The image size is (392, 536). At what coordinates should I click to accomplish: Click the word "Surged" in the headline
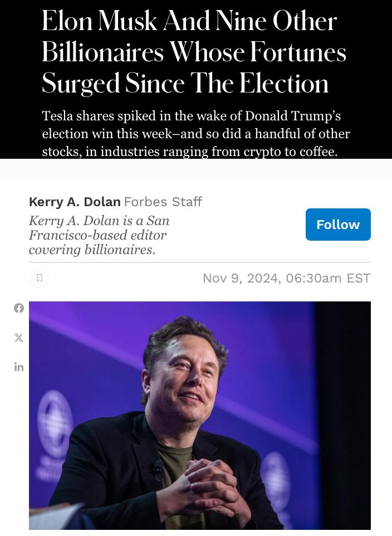coord(81,84)
